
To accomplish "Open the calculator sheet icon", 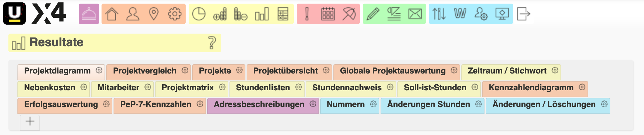I will coord(283,14).
